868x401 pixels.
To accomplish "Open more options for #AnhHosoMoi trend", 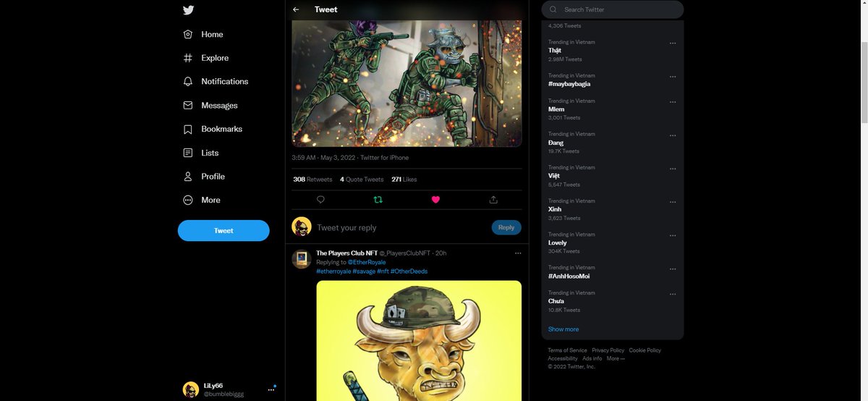I will (673, 269).
